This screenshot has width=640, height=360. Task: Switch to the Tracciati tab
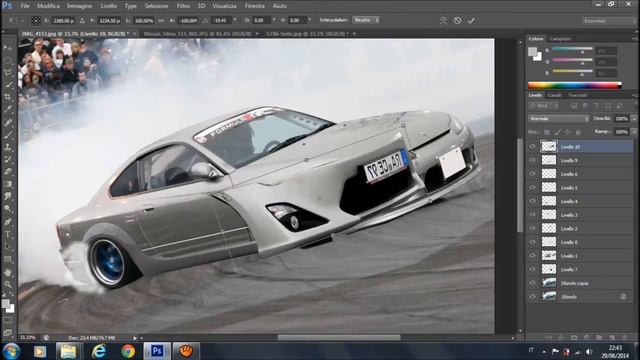pos(578,95)
